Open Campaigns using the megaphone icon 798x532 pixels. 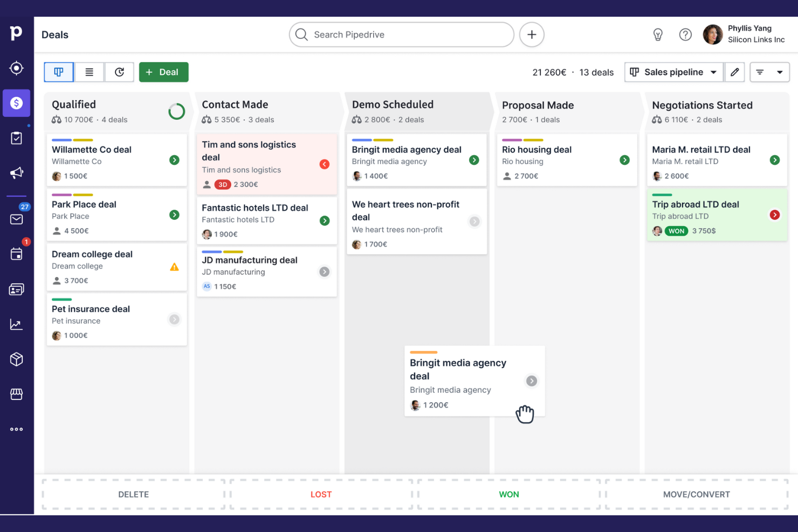16,173
